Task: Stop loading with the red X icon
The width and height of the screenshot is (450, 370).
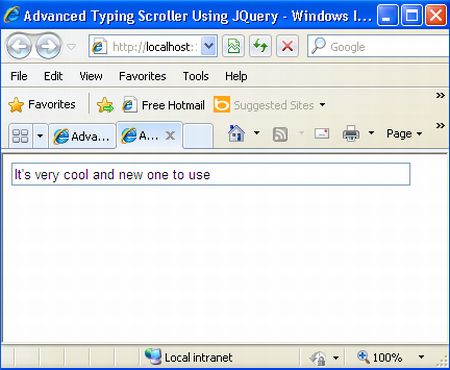Action: pos(287,46)
